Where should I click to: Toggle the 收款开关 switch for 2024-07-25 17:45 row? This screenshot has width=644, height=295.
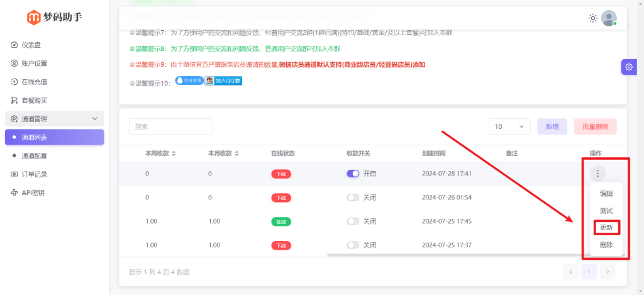(x=353, y=221)
